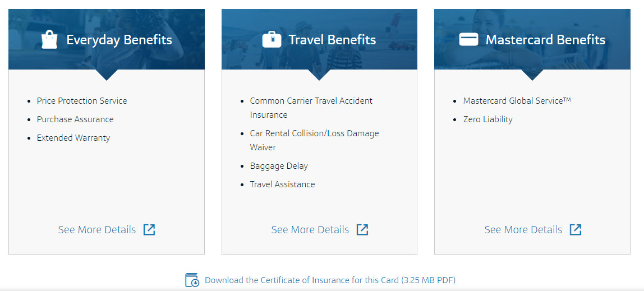
Task: Select the Mastercard Benefits header
Action: coord(545,40)
